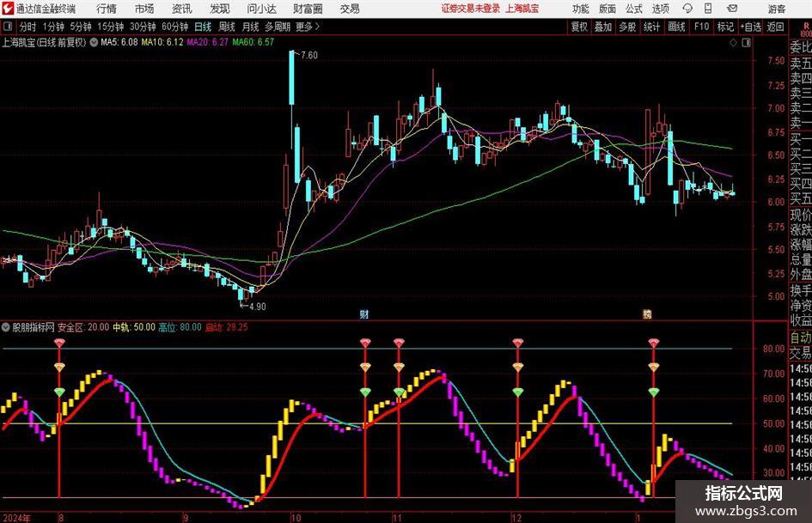The image size is (812, 523).
Task: Enable the 画线 drawing tools
Action: (676, 27)
